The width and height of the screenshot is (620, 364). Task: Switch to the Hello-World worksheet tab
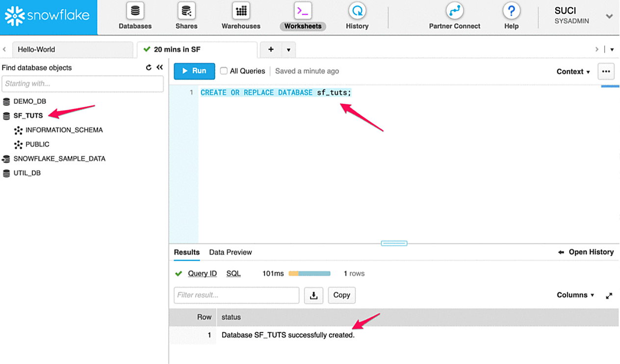pyautogui.click(x=72, y=49)
